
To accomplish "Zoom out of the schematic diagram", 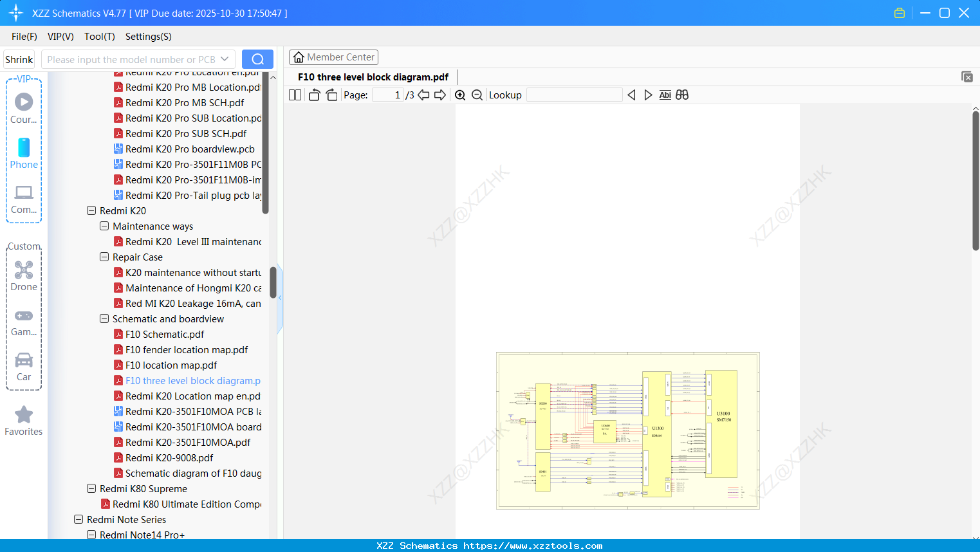I will [x=477, y=95].
